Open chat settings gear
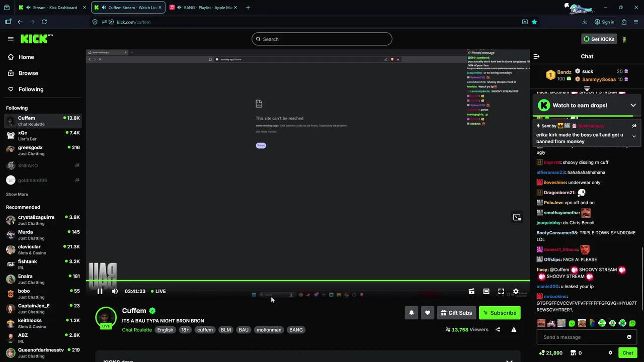This screenshot has height=362, width=644. click(610, 353)
